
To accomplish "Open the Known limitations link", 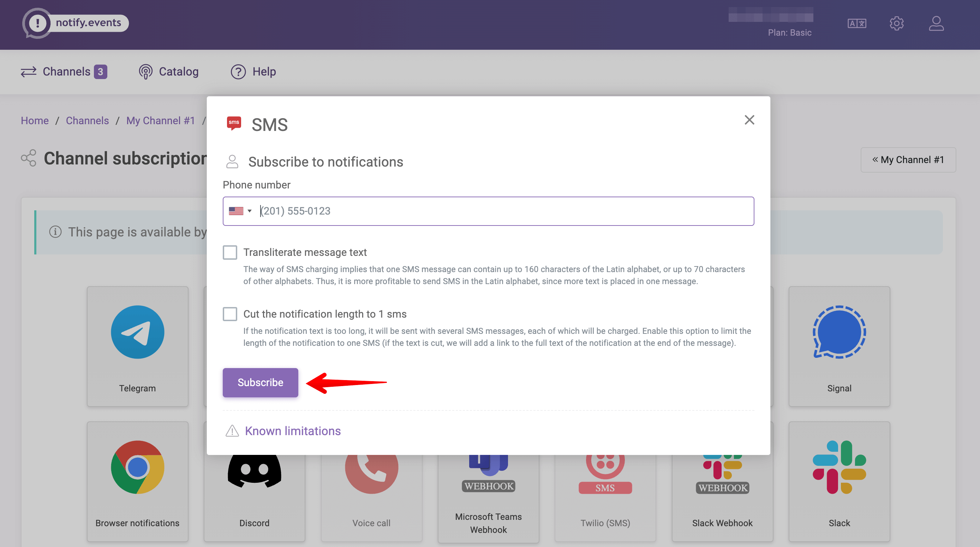I will pos(293,431).
